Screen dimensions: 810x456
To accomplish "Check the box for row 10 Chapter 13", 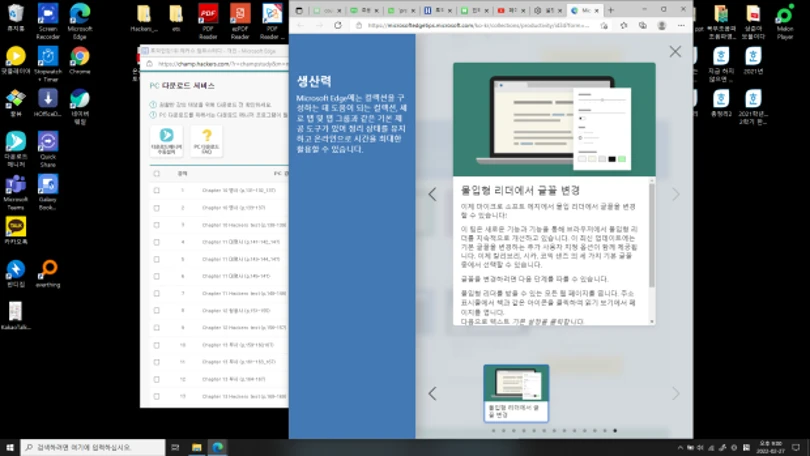I will tap(157, 345).
